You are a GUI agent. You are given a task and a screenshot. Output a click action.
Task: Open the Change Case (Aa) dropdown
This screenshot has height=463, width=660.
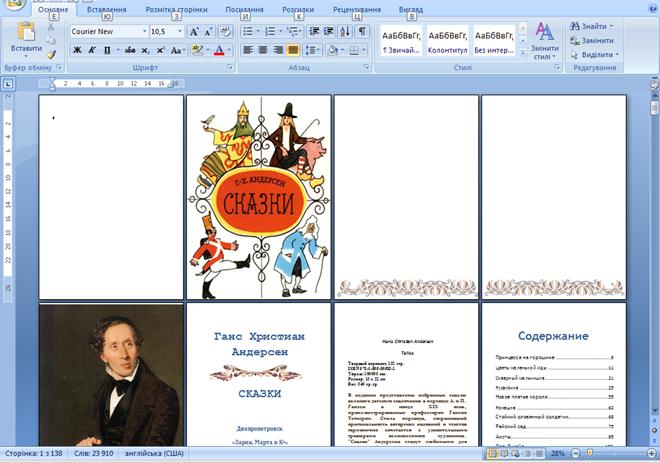click(178, 50)
